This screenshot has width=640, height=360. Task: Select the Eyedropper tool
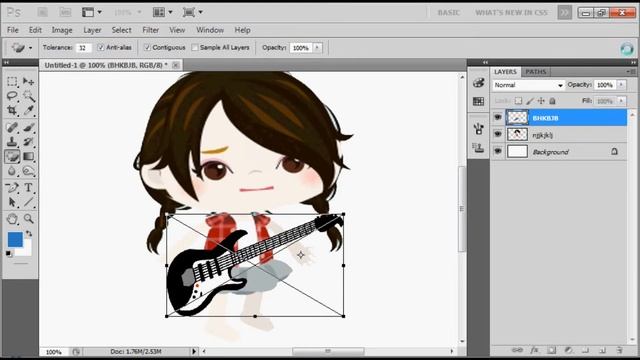click(x=28, y=111)
